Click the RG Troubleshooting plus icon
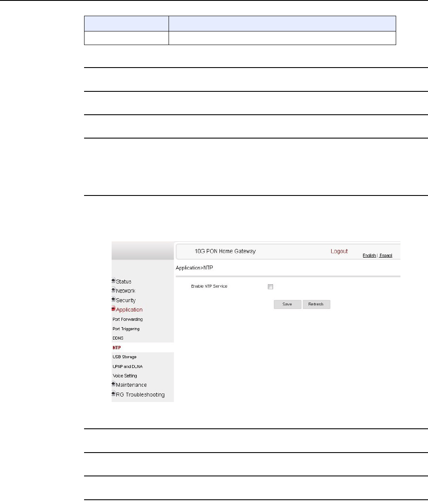 pyautogui.click(x=113, y=394)
